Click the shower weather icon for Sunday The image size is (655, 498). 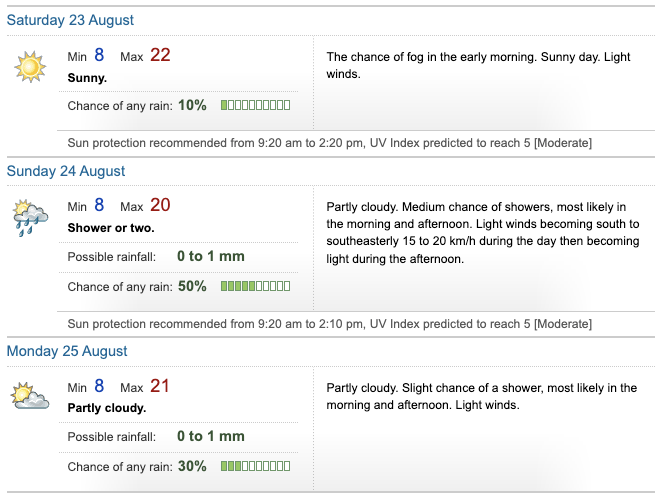(28, 217)
